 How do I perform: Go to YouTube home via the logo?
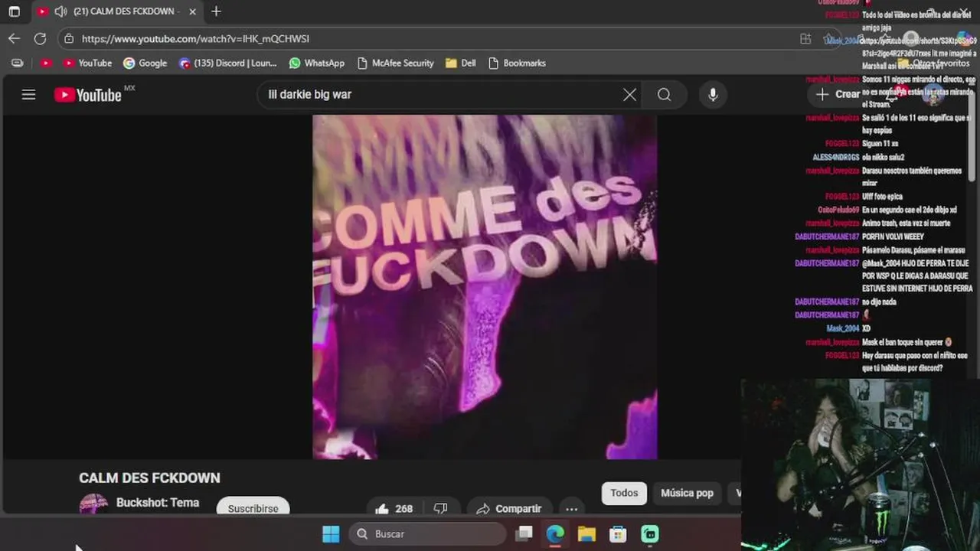pos(87,95)
